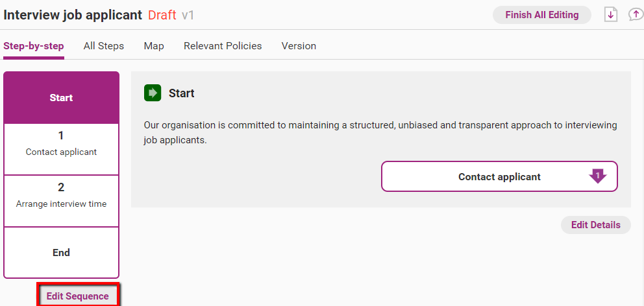Switch to the All Steps tab
The image size is (644, 306).
[103, 46]
